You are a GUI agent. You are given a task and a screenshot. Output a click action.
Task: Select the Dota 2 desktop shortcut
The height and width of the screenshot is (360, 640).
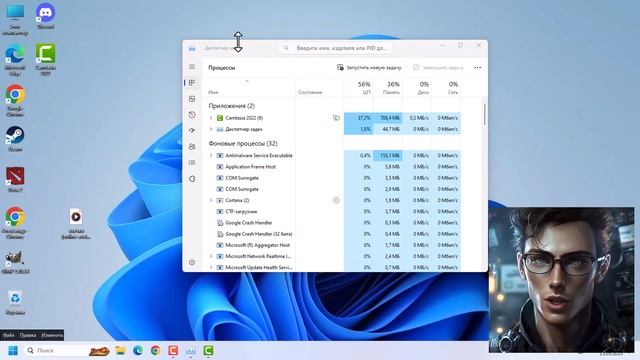tap(15, 179)
